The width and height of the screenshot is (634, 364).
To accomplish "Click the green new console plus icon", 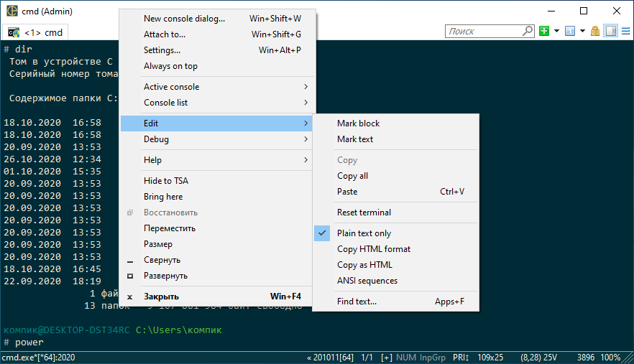I will coord(544,32).
